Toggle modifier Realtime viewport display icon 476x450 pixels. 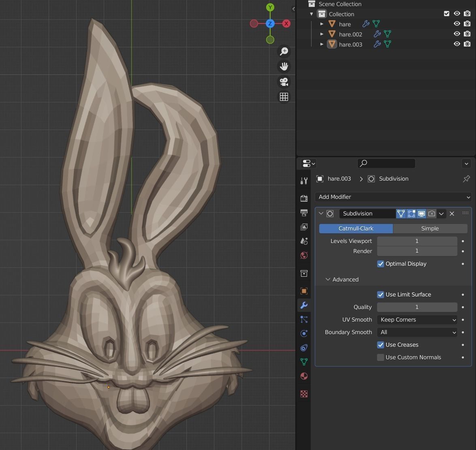pos(421,213)
